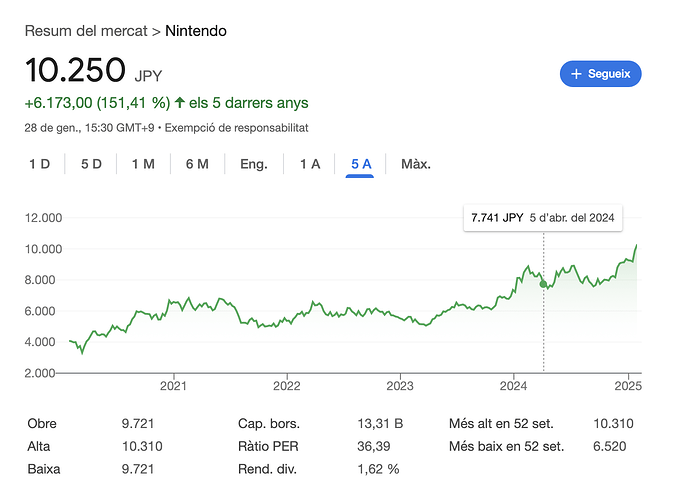Click the Cap. bors. value 13,31 B

pos(380,424)
